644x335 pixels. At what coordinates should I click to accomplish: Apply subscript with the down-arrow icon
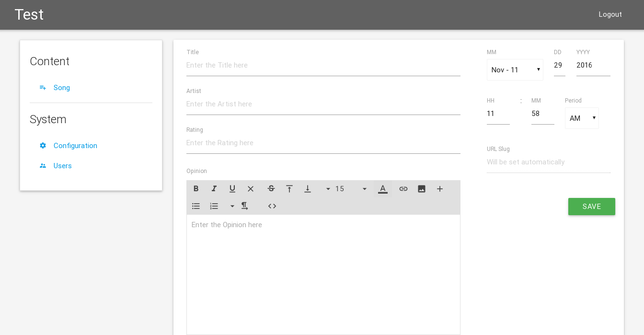point(308,189)
